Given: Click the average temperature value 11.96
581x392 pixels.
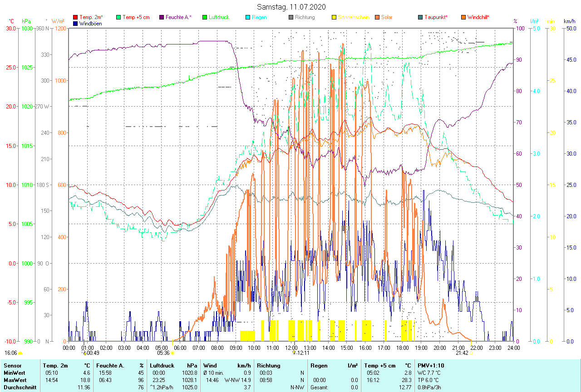Looking at the screenshot, I should click(x=84, y=387).
